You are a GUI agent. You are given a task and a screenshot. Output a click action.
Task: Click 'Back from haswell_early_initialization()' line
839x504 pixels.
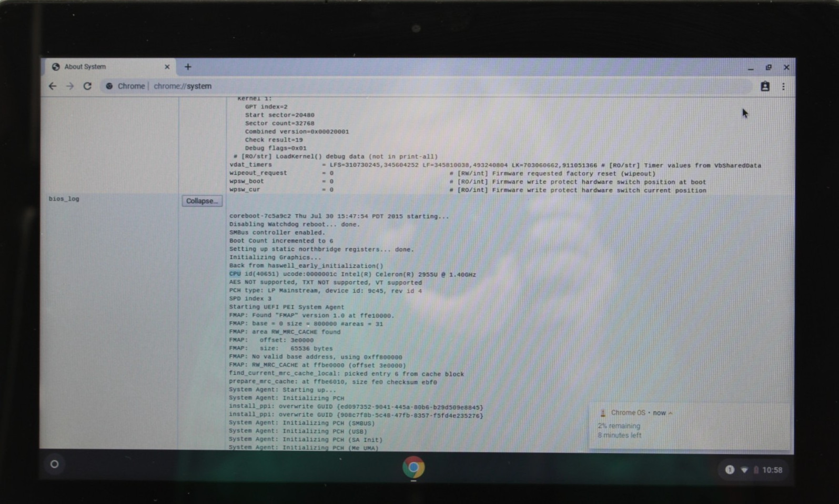[x=306, y=266]
